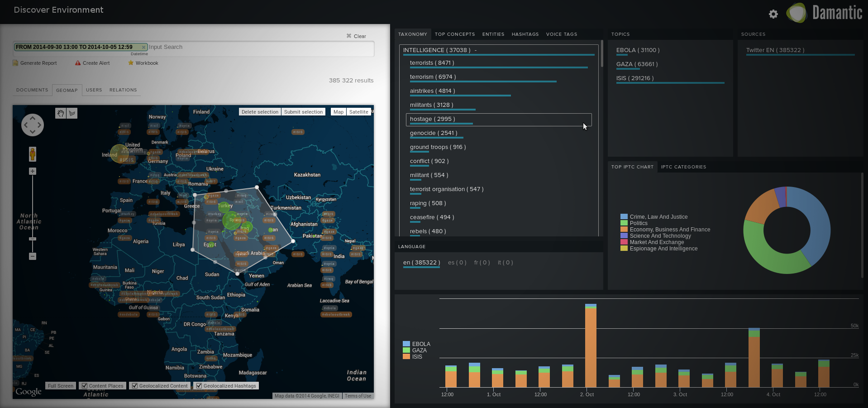Click the Economy, Business And Finance swatch
Viewport: 868px width, 408px height.
pyautogui.click(x=624, y=230)
